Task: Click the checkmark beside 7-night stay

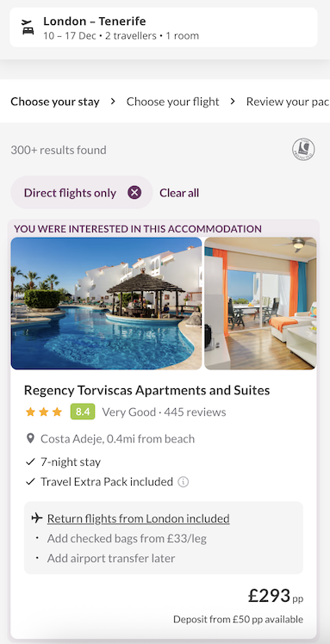Action: coord(30,462)
